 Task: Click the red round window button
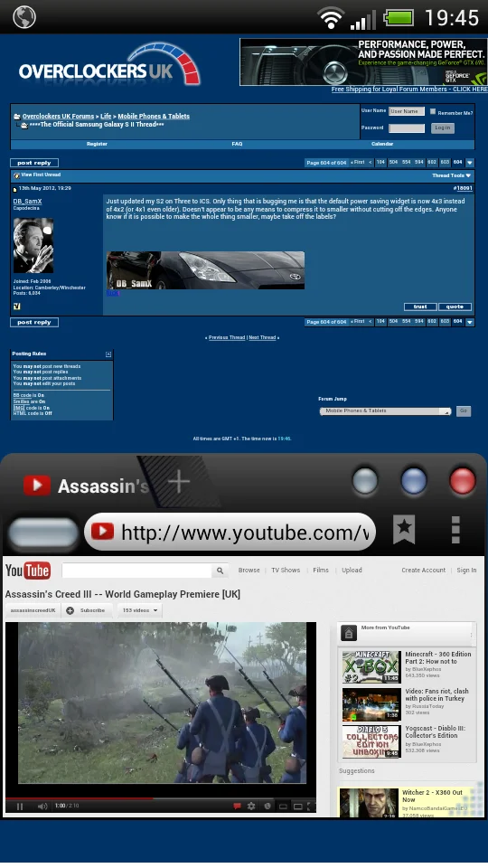463,480
